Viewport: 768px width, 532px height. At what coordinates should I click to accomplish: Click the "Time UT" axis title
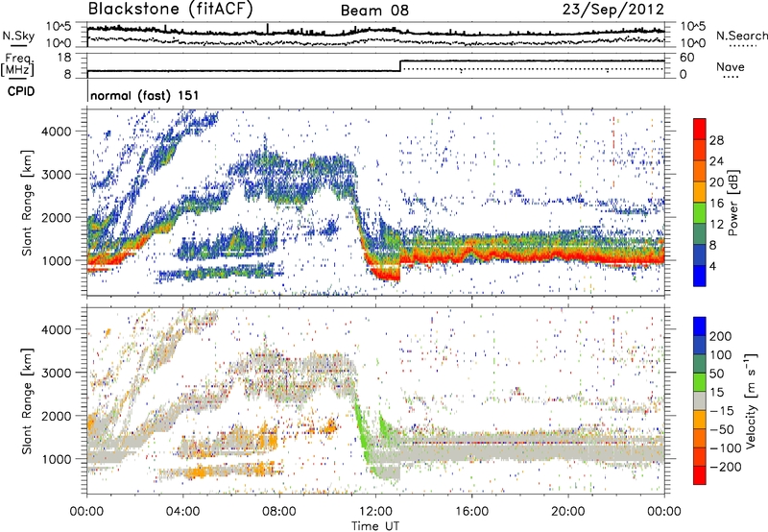(375, 526)
